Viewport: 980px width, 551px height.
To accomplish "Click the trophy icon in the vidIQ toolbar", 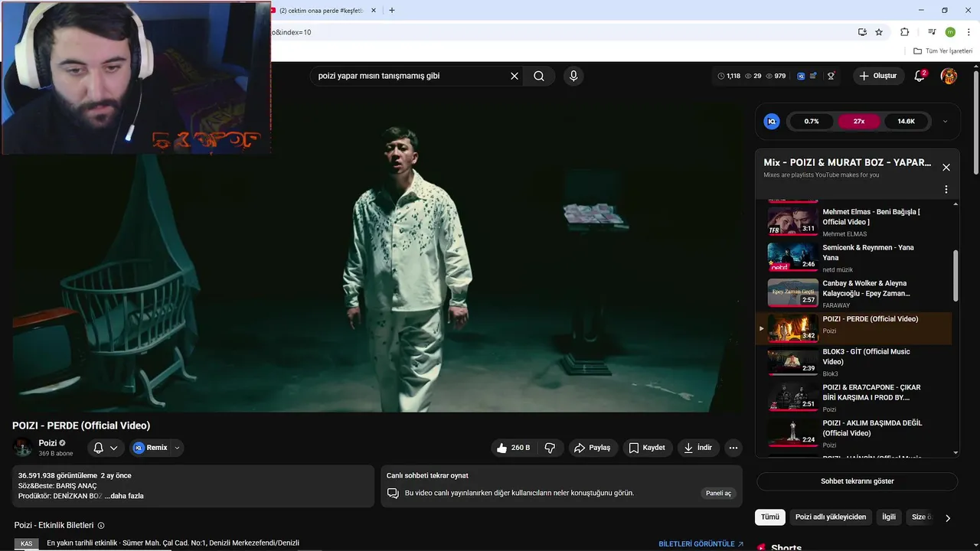I will coord(831,76).
